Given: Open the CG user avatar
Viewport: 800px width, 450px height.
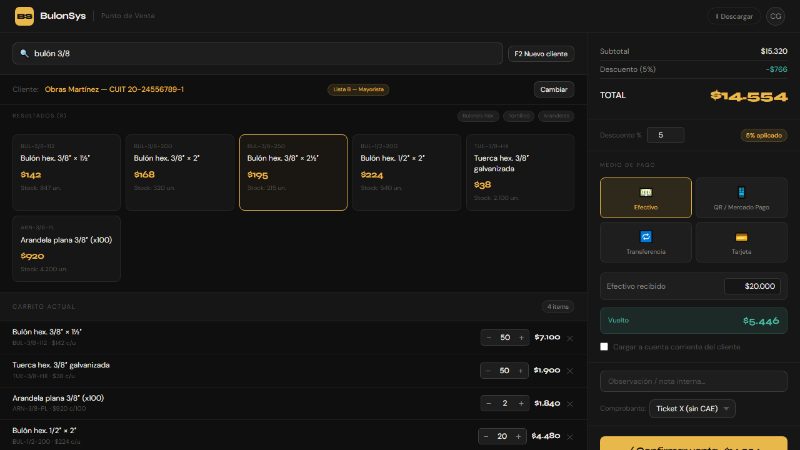Looking at the screenshot, I should point(775,16).
